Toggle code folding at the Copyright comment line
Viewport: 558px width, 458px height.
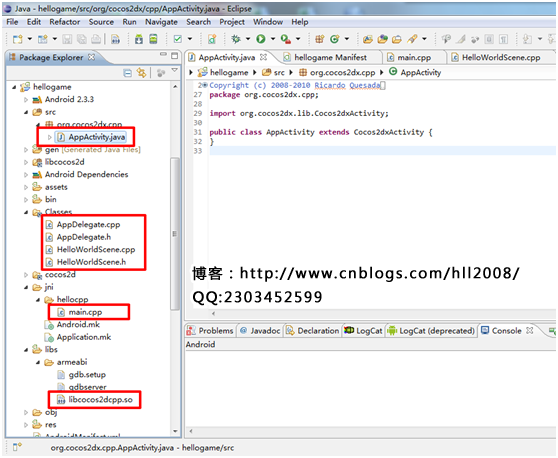click(205, 85)
